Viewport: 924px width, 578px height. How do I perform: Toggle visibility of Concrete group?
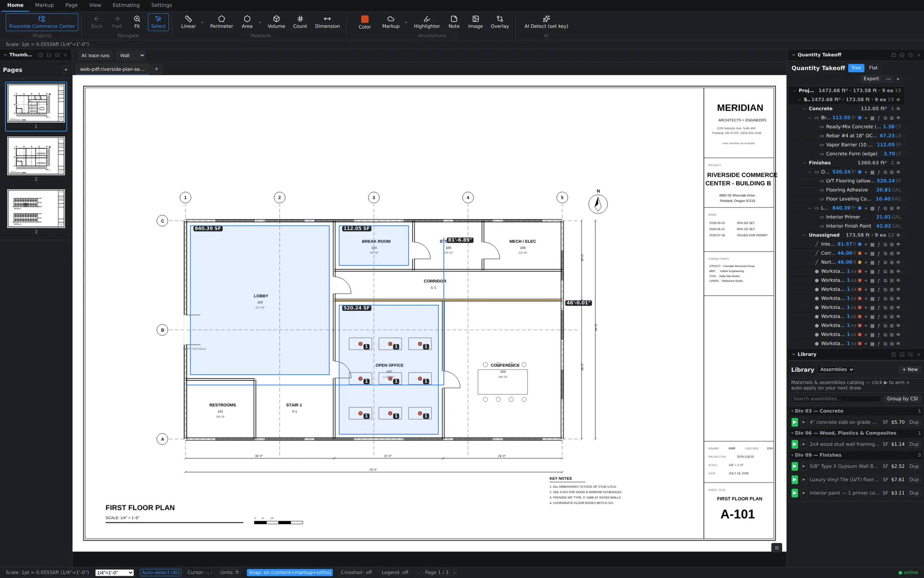point(898,109)
